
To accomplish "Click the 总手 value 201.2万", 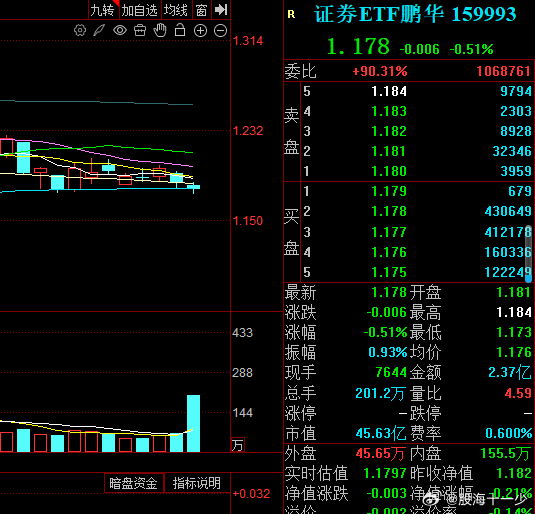I will point(381,393).
